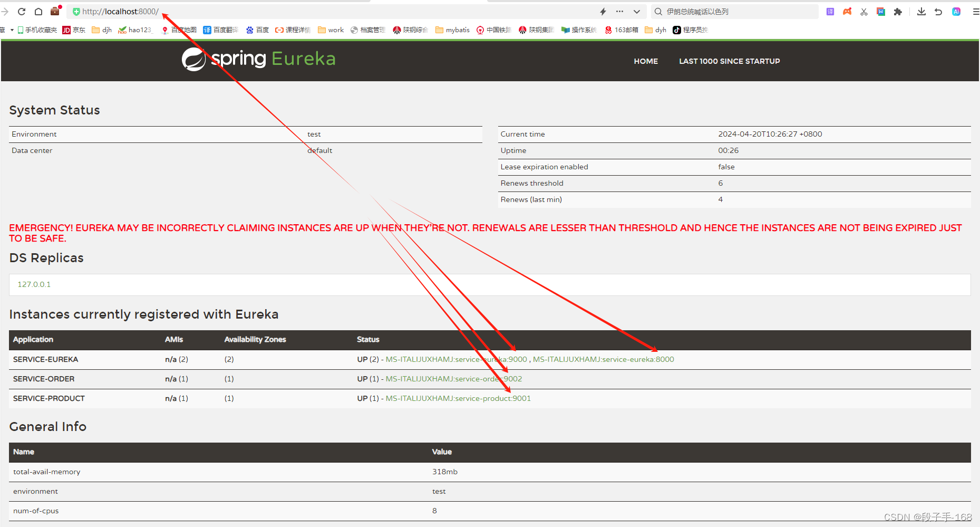Open the 程序员 TikTok-icon bookmark
The height and width of the screenshot is (527, 980).
(690, 30)
